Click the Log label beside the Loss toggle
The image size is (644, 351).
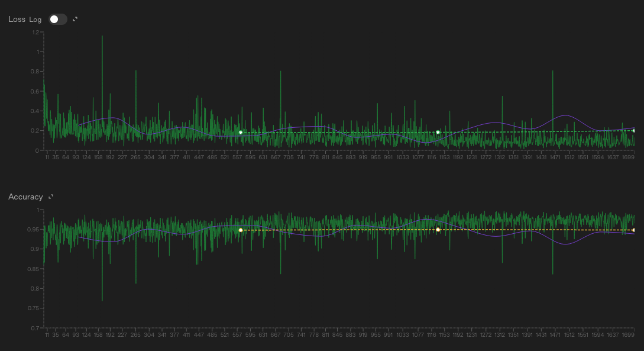tap(35, 20)
